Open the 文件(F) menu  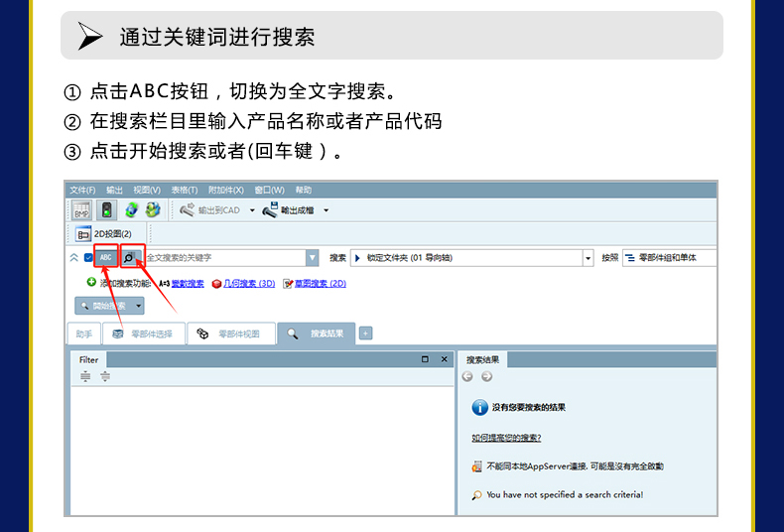82,190
